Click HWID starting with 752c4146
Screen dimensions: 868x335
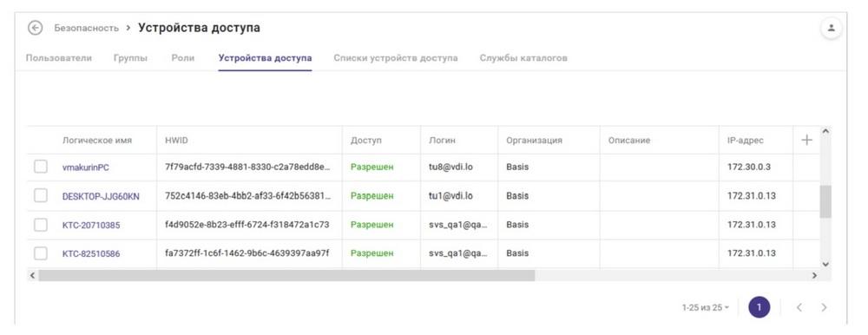tap(248, 195)
